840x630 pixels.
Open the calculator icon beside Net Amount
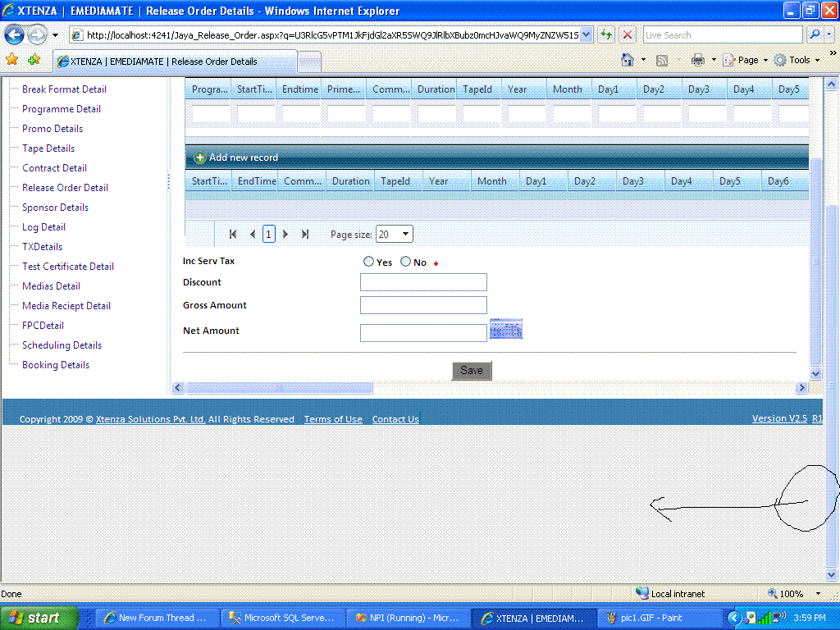pos(505,329)
